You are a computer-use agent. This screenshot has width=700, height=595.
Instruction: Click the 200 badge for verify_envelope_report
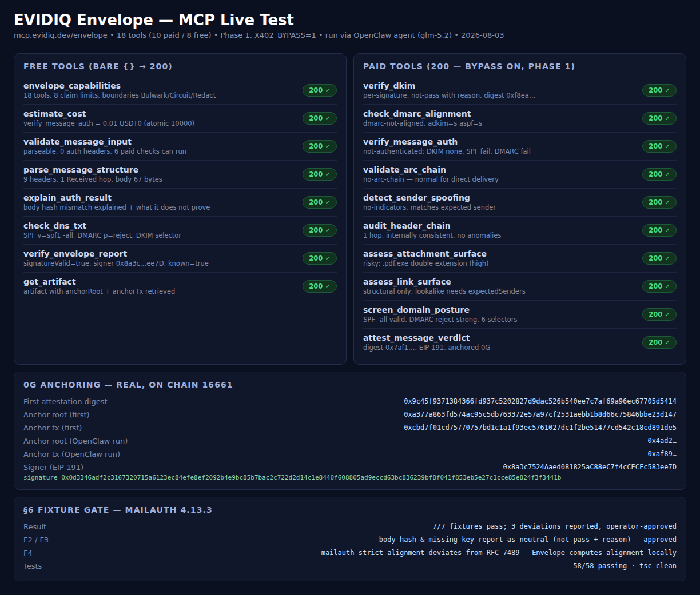click(319, 258)
